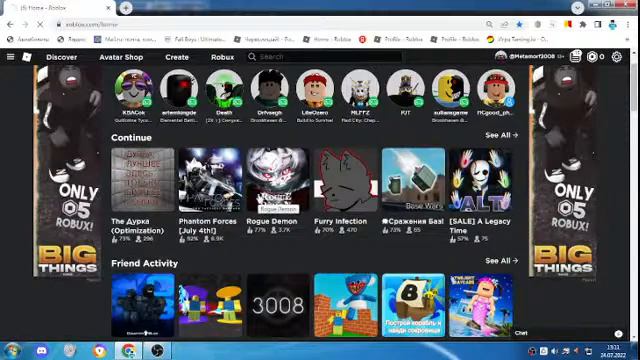Click the Roblox logo icon
640x360 pixels.
(x=27, y=57)
